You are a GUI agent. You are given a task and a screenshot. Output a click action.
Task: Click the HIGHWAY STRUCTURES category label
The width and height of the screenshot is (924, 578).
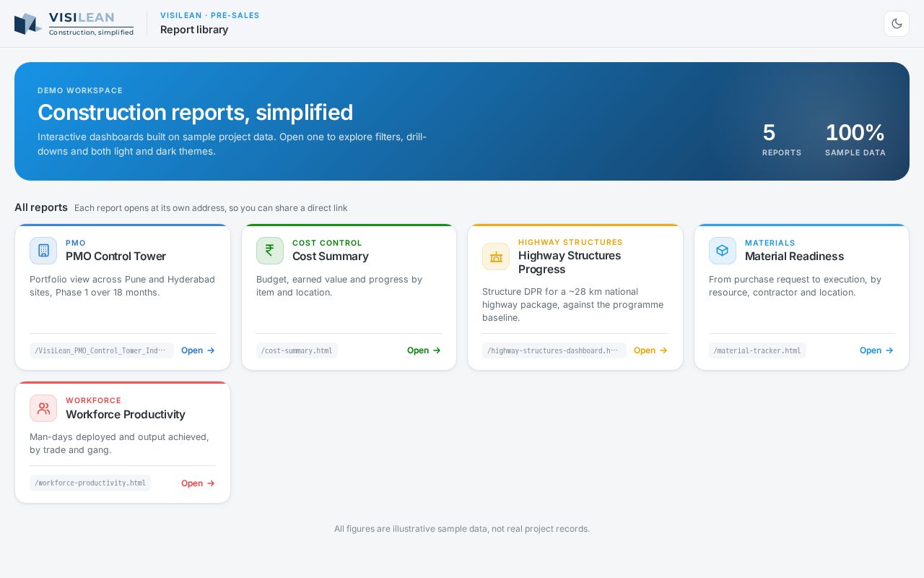click(570, 242)
